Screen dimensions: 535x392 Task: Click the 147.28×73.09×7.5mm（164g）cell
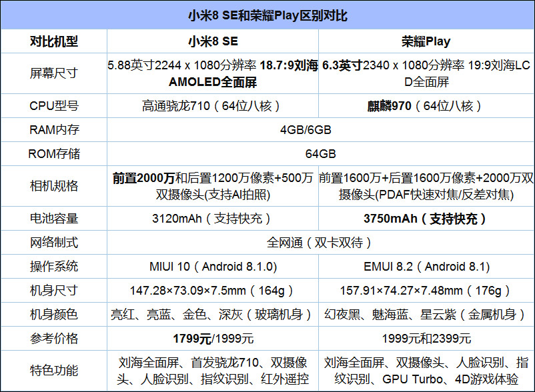(x=213, y=291)
